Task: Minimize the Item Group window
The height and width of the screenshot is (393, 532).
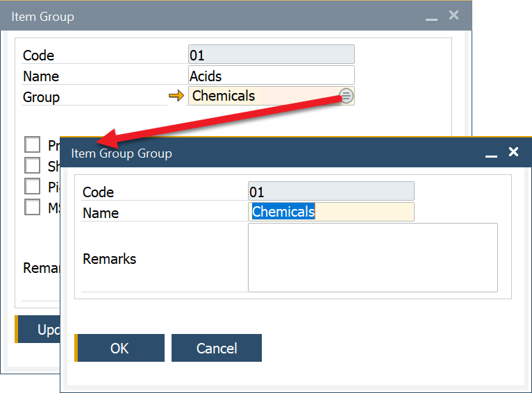Action: 431,16
